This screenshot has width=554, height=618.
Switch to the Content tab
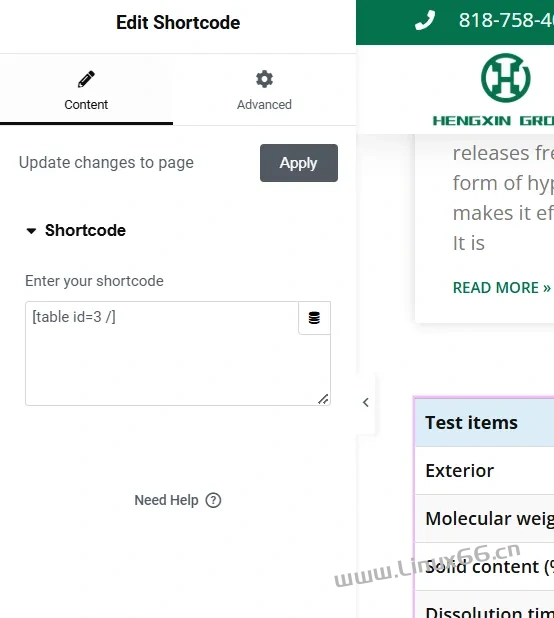click(x=86, y=90)
